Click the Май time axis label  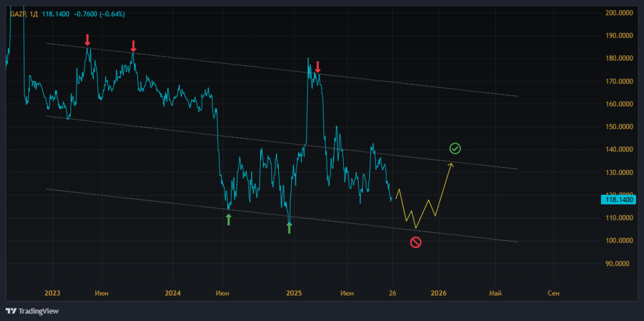click(x=495, y=293)
